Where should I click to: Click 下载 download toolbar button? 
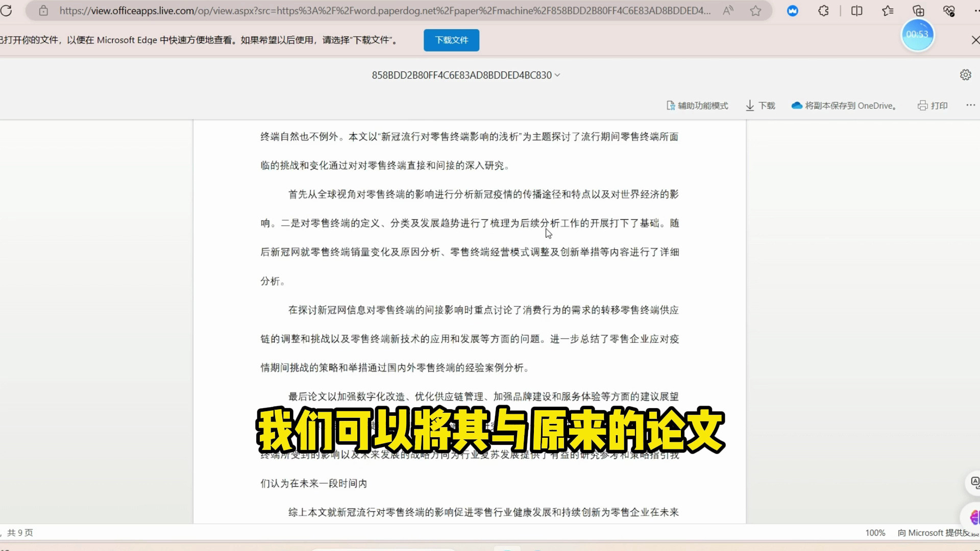point(761,106)
